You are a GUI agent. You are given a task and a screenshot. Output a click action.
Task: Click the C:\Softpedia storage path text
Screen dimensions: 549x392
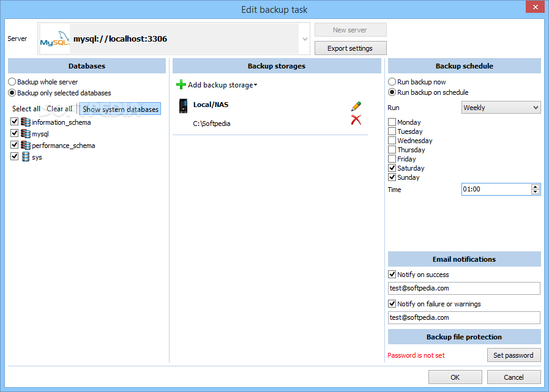(212, 124)
